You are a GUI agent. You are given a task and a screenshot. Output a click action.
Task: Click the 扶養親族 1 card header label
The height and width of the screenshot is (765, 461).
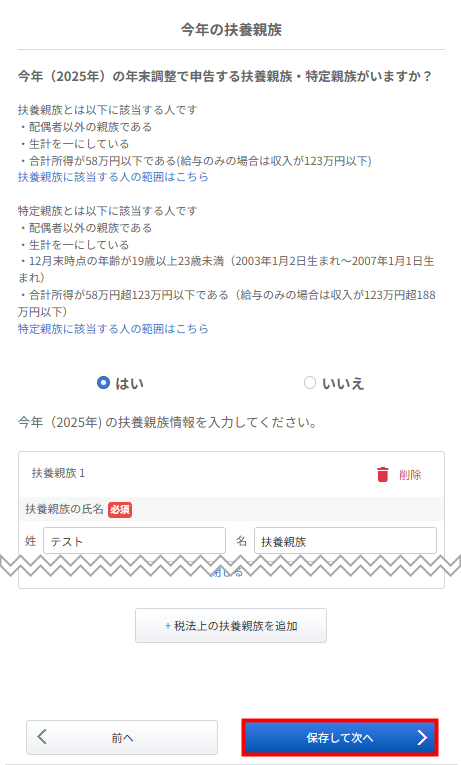tap(58, 473)
